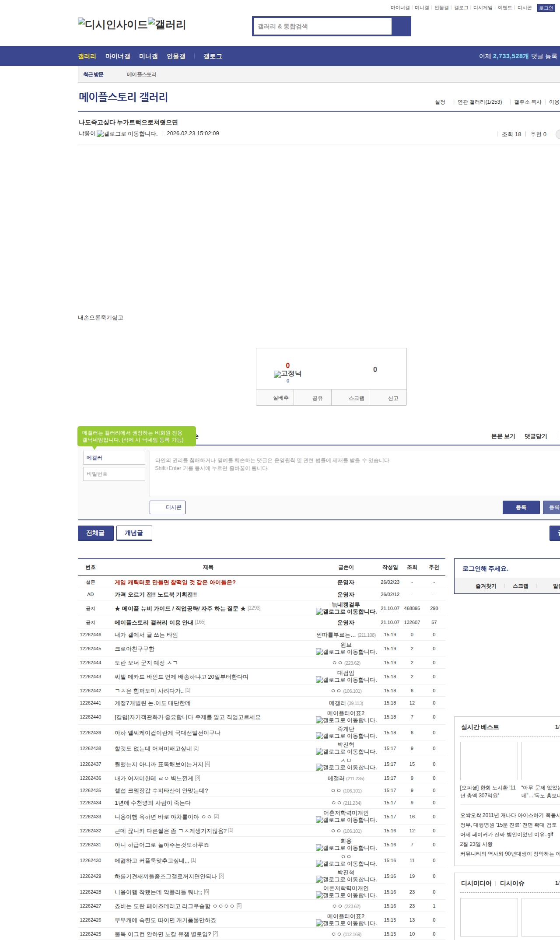Select the 전체글 tab above the post list
Screen dimensions: 560x940
pyautogui.click(x=95, y=533)
